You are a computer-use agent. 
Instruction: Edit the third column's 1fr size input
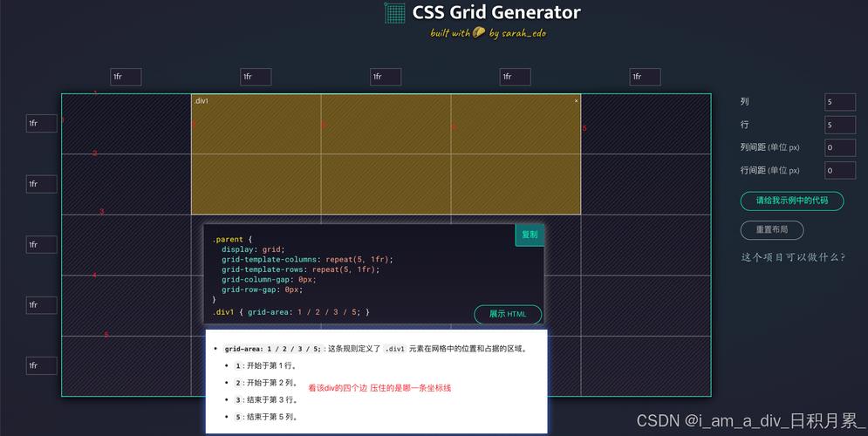386,77
